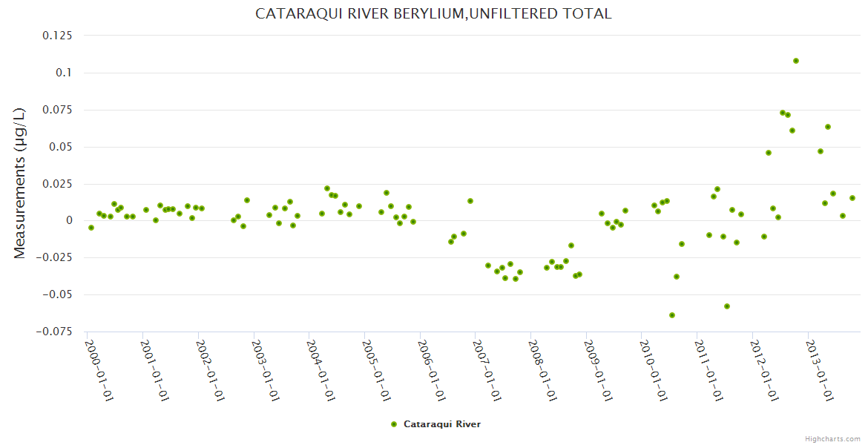Open the Highcharts.com credit link
The image size is (868, 445).
pyautogui.click(x=832, y=438)
